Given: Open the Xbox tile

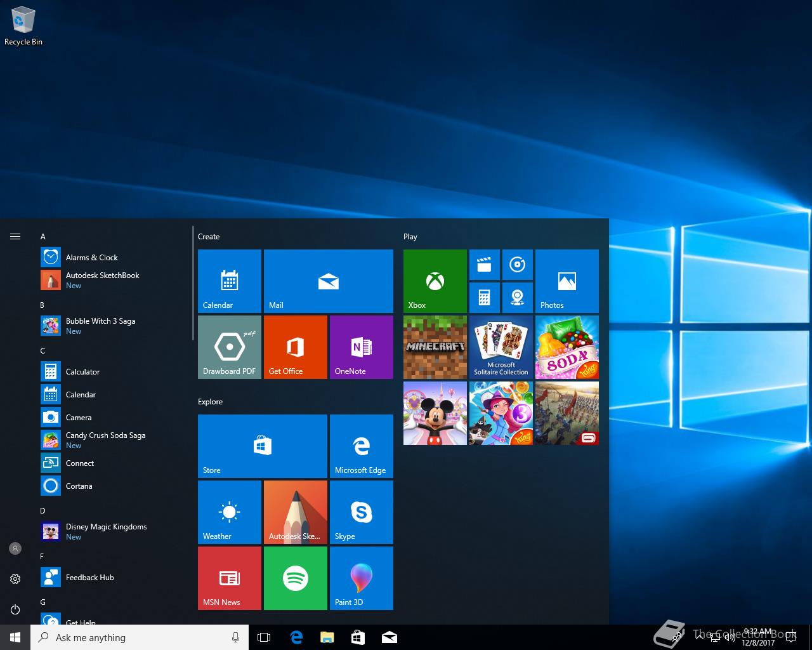Looking at the screenshot, I should coord(435,281).
